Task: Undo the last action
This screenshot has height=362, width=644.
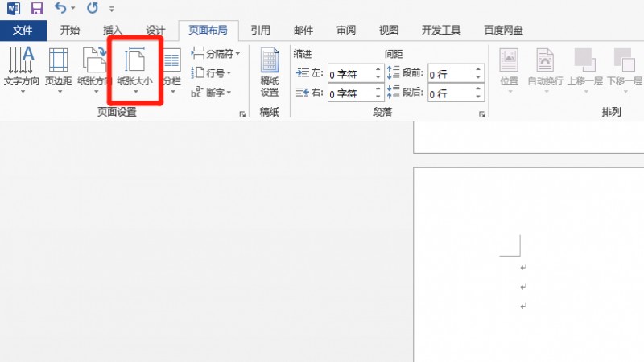Action: pyautogui.click(x=60, y=8)
